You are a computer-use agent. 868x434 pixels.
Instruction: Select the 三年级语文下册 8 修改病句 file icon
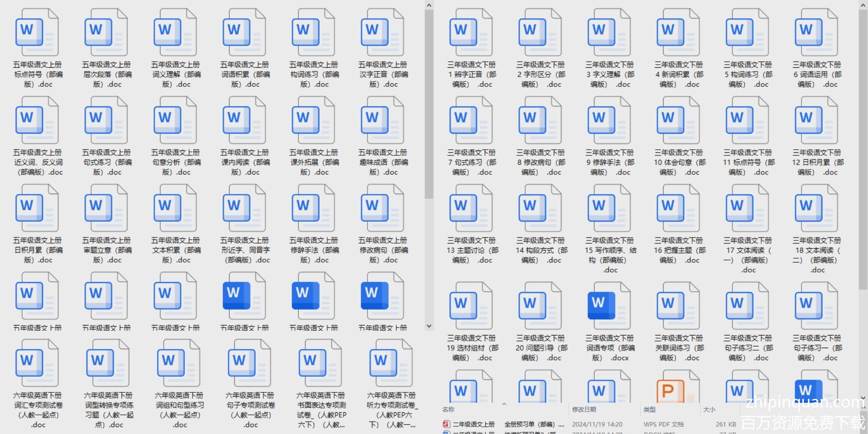pyautogui.click(x=540, y=120)
